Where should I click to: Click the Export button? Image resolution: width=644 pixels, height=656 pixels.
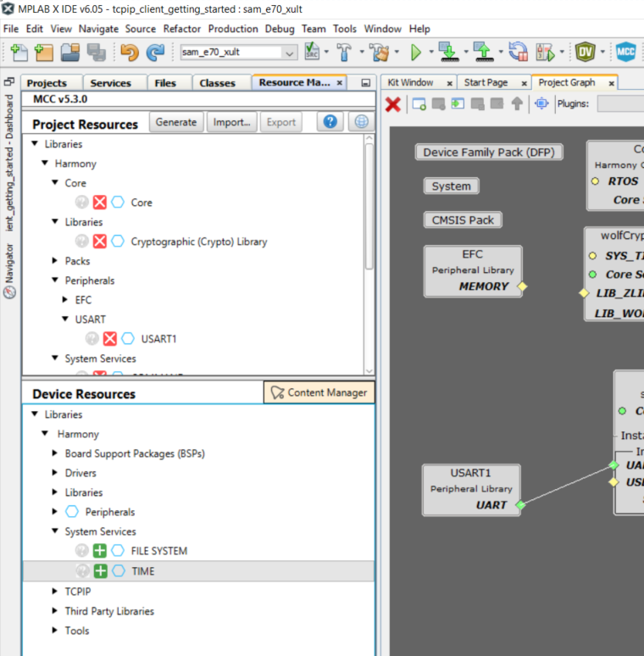(281, 122)
